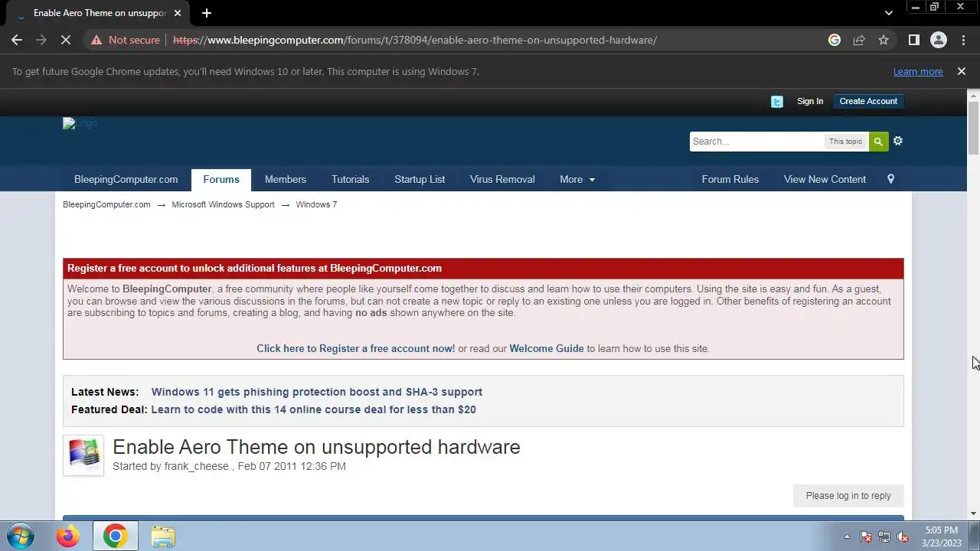Click the location pin navigation icon
The image size is (980, 551).
[x=890, y=179]
